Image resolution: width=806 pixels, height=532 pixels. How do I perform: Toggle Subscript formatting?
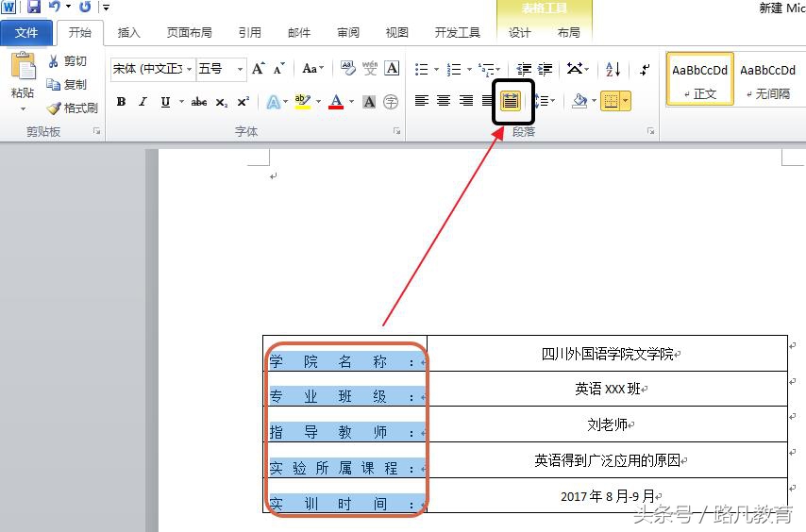pos(221,102)
